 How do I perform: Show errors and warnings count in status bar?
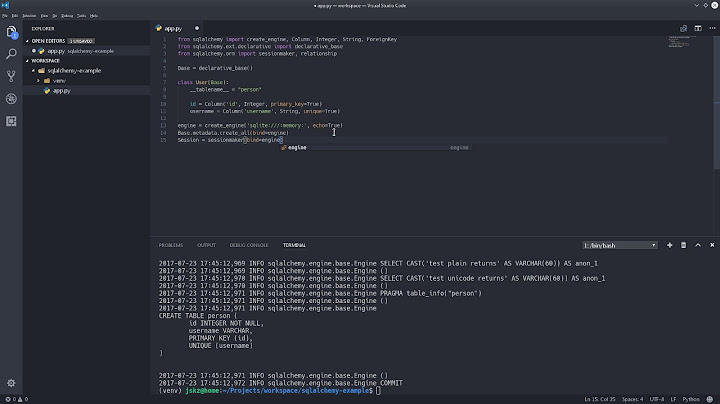(x=17, y=399)
